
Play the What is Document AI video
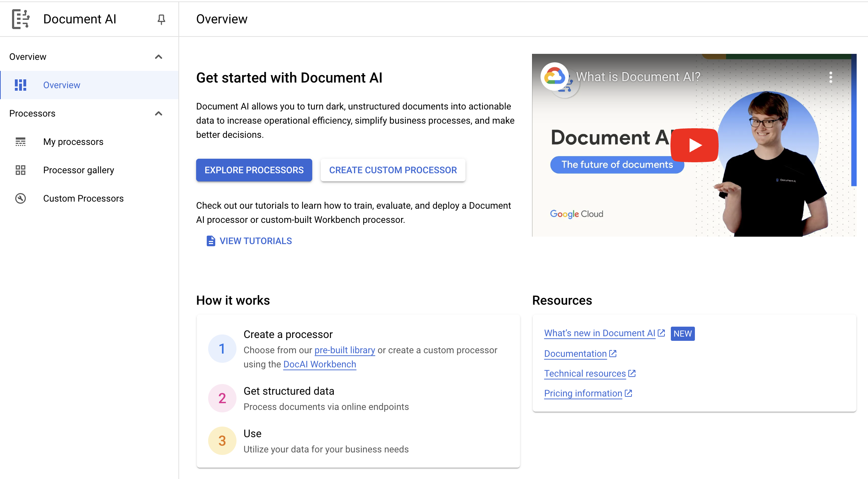coord(694,145)
